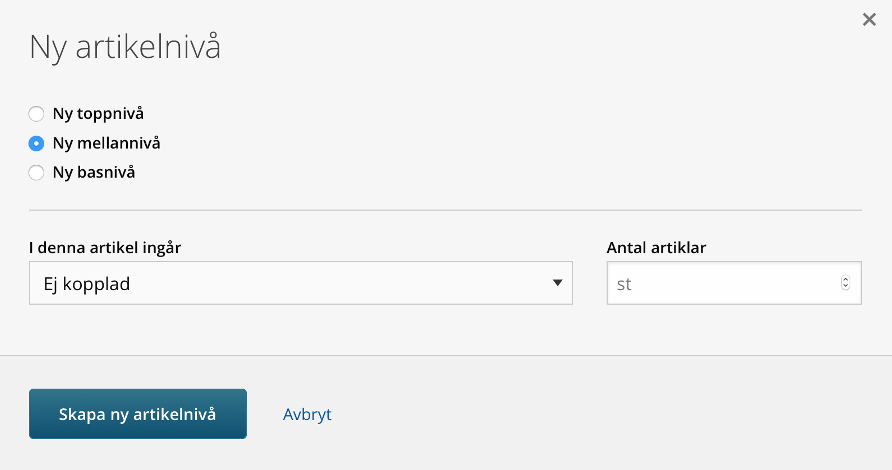
Task: Increase Antal artiklar with the up stepper arrow
Action: tap(845, 279)
